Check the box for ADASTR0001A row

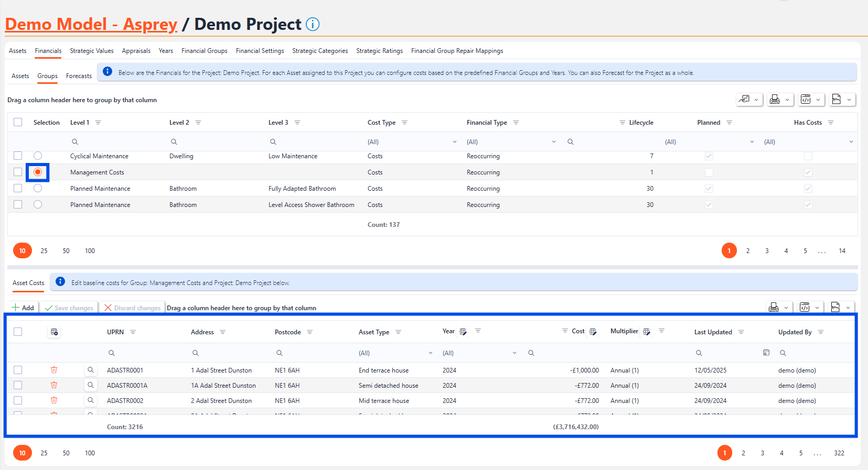[x=18, y=385]
